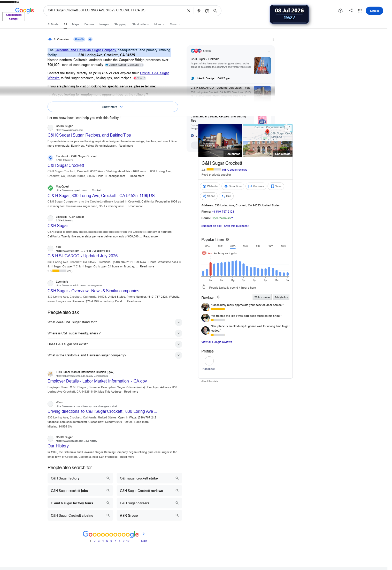Click Own this business? link
The width and height of the screenshot is (392, 570).
tap(236, 226)
